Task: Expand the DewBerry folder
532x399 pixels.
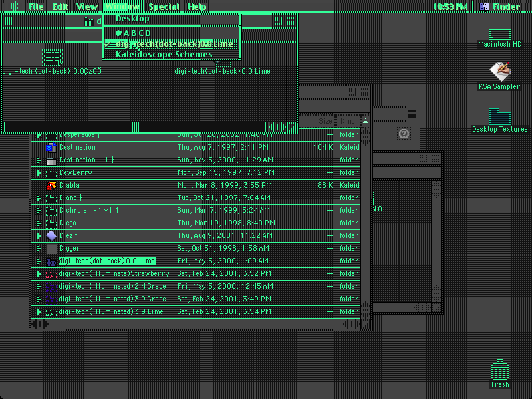Action: point(39,173)
